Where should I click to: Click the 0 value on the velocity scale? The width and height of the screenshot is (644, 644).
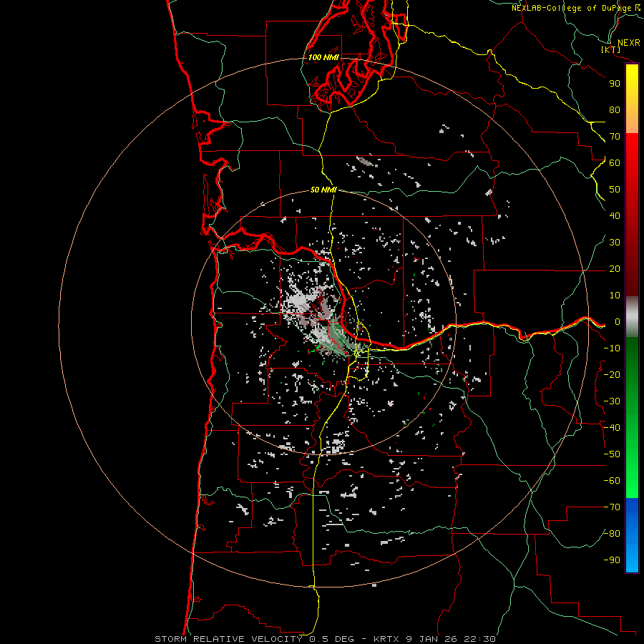[x=618, y=322]
